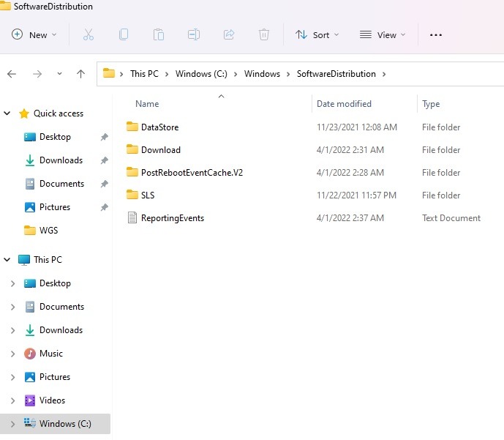Expand Downloads under This PC
The width and height of the screenshot is (504, 440).
[x=13, y=330]
